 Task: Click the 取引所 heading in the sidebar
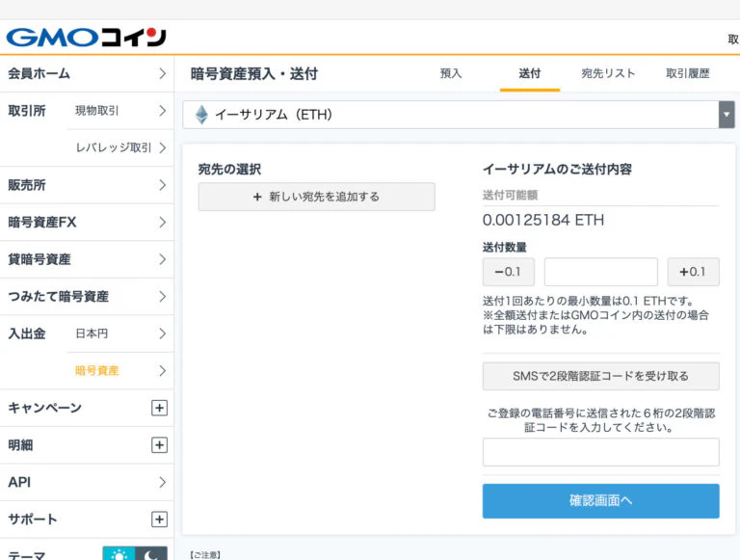click(27, 111)
